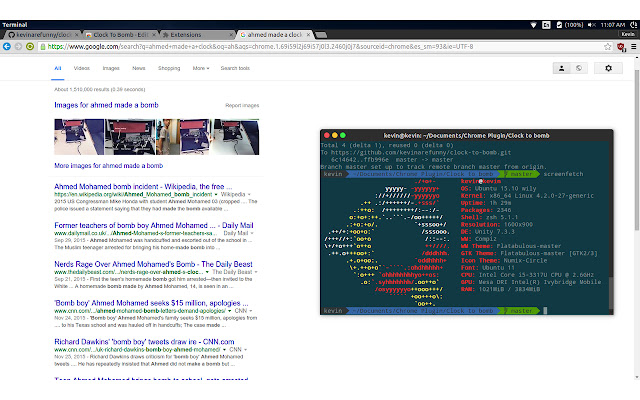Close the terminal window with red button
The height and width of the screenshot is (400, 640).
tap(327, 135)
